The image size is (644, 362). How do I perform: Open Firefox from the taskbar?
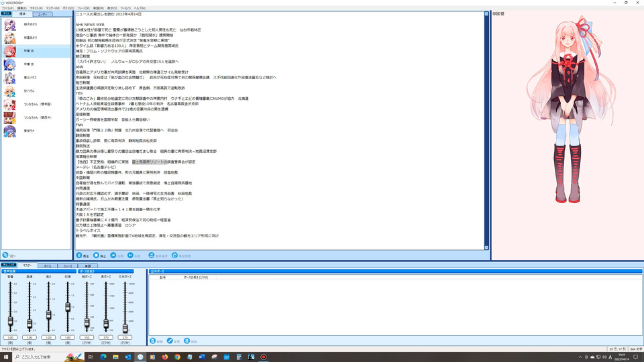tap(165, 357)
